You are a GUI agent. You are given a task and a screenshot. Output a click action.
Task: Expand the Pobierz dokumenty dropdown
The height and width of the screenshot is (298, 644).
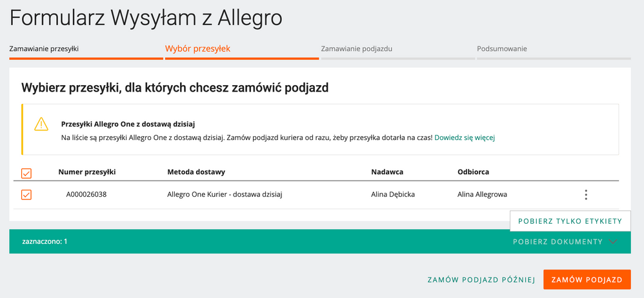tap(558, 242)
